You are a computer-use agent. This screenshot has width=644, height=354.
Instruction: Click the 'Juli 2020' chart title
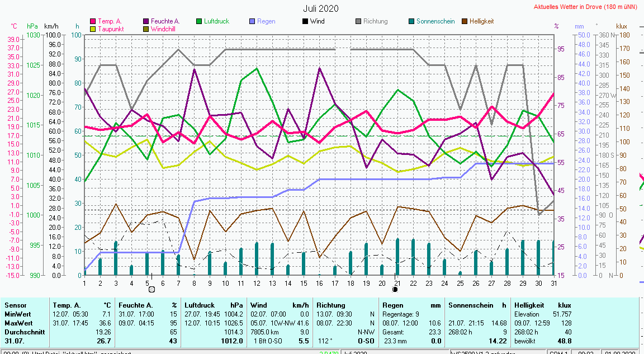click(x=321, y=8)
